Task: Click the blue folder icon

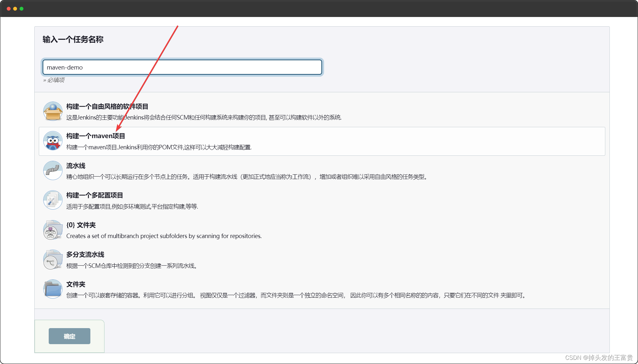Action: [53, 289]
